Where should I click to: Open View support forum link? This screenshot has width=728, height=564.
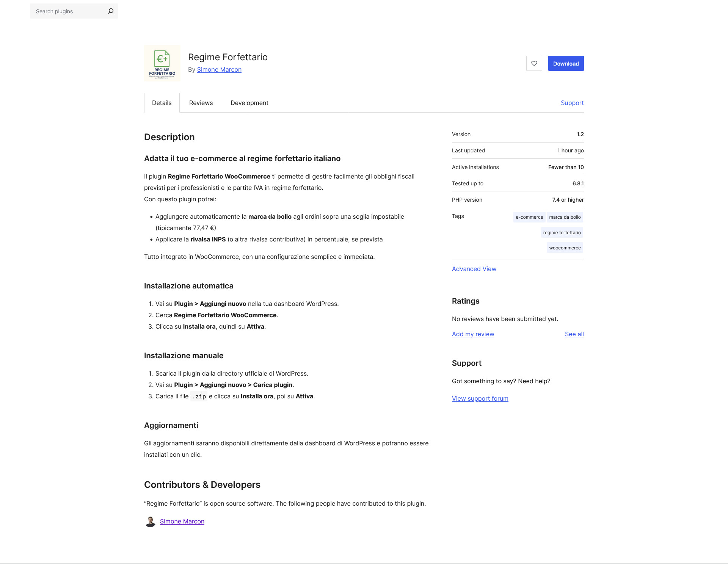480,398
